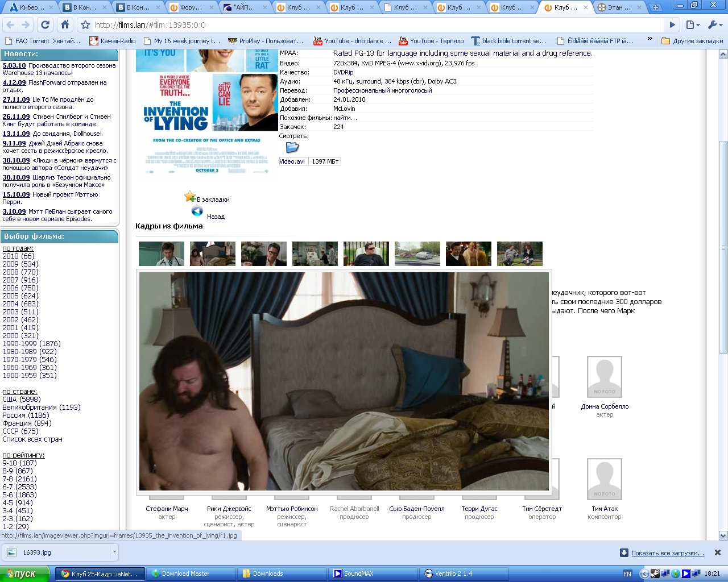Filter films by year 2010 (66)
Image resolution: width=728 pixels, height=582 pixels.
click(x=18, y=256)
